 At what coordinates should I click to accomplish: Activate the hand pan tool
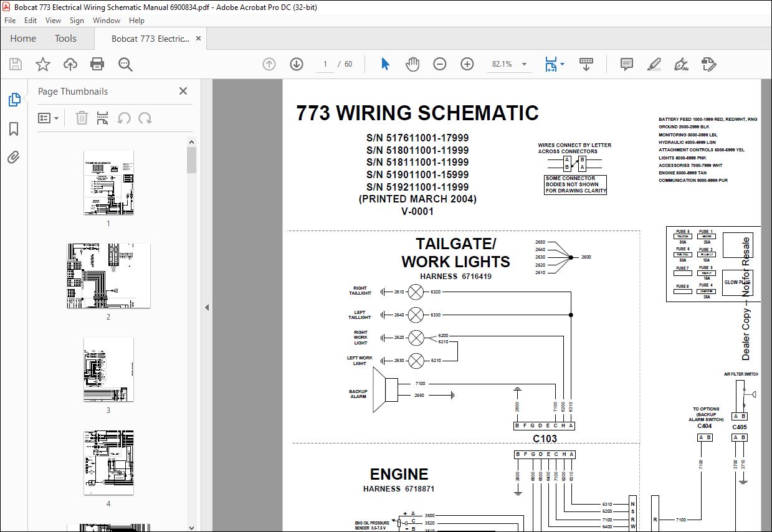(x=412, y=64)
